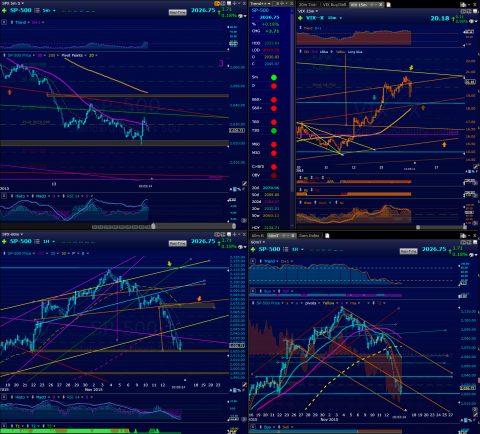
Task: Toggle collapse box of Buy Sell indicator pane
Action: point(253,291)
